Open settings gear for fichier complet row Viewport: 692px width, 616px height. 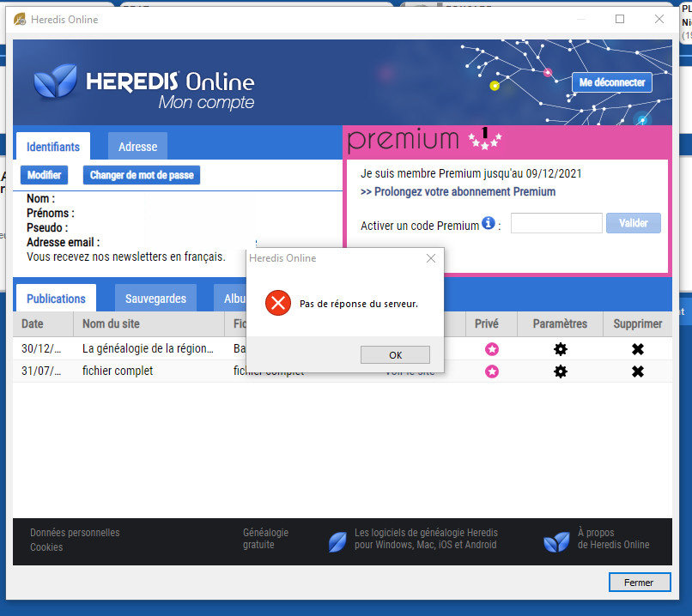pyautogui.click(x=561, y=371)
